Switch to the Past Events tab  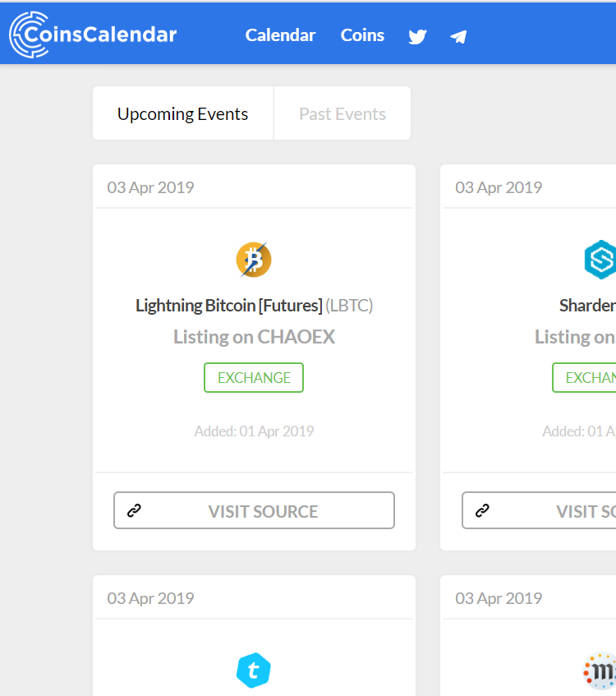click(x=342, y=113)
